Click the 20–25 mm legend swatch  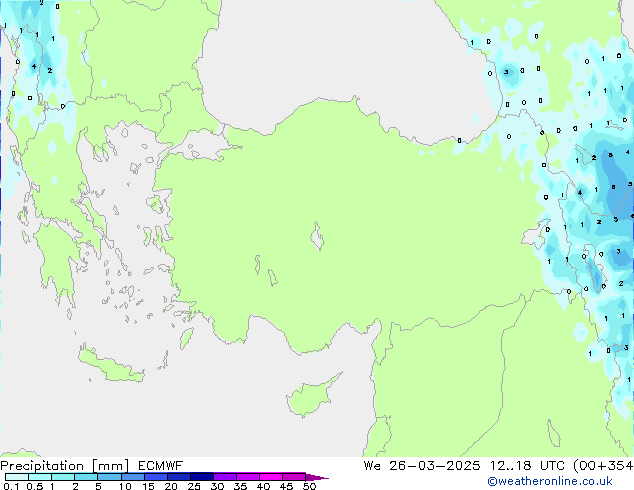pos(178,477)
